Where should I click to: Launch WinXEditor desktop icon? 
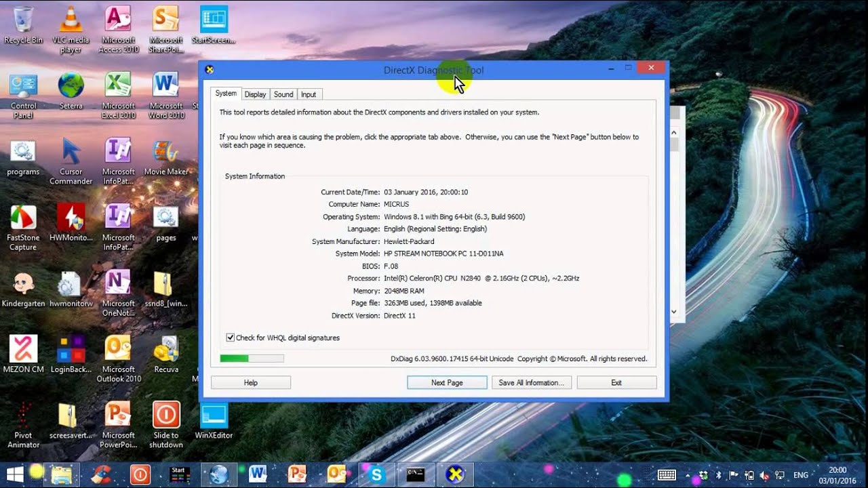(214, 420)
